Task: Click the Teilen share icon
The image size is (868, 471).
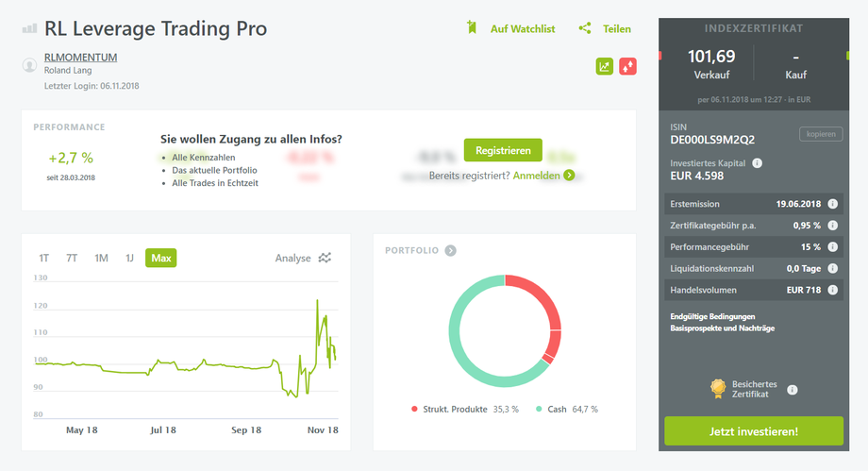Action: point(585,28)
